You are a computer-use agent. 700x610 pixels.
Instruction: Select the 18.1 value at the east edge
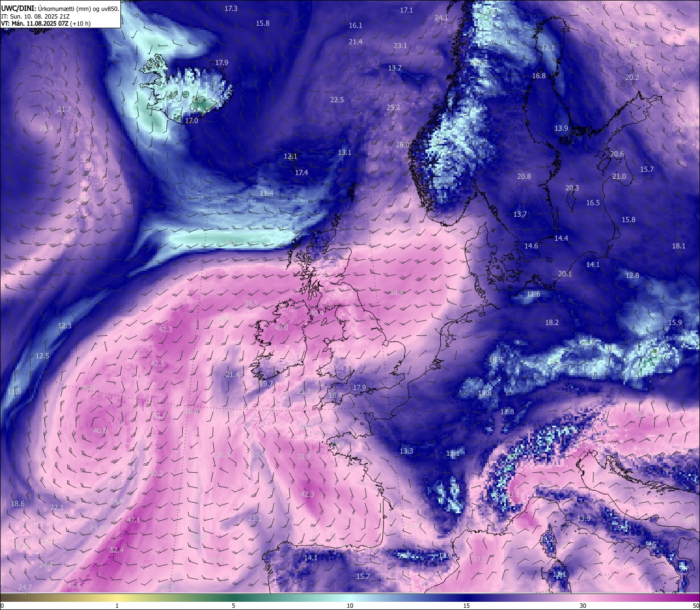click(x=679, y=246)
